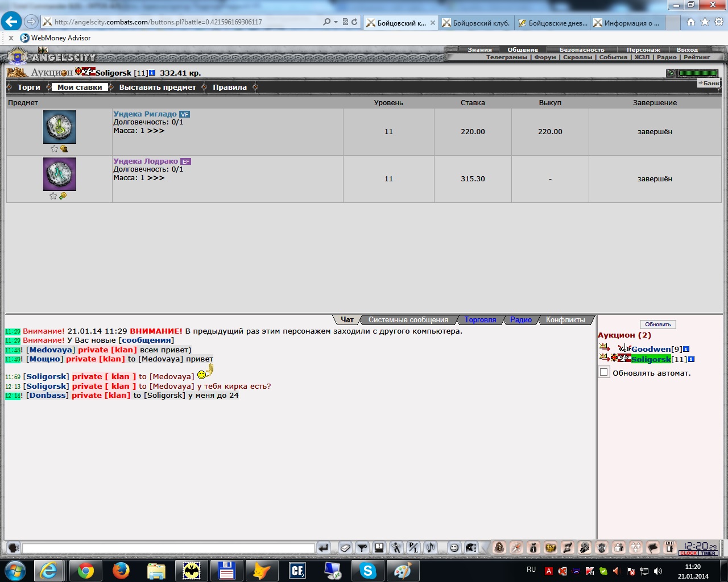The width and height of the screenshot is (728, 582).
Task: Click the funnel filter icon in chat toolbar
Action: 362,548
